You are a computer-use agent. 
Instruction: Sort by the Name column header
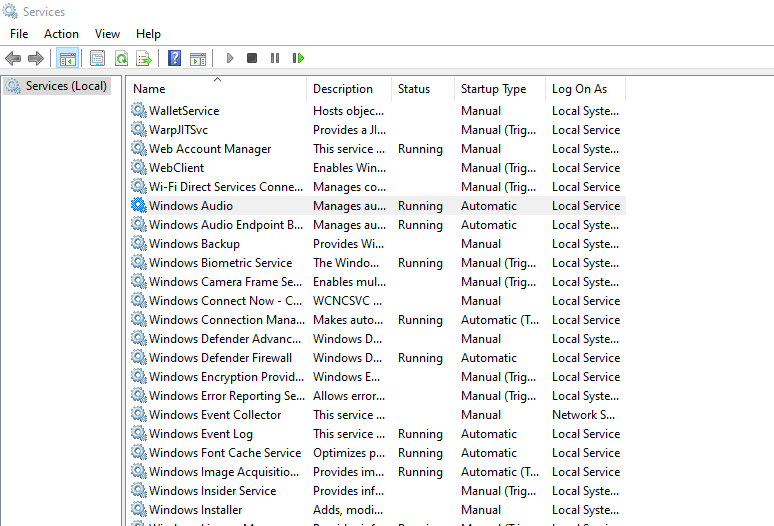click(x=218, y=89)
